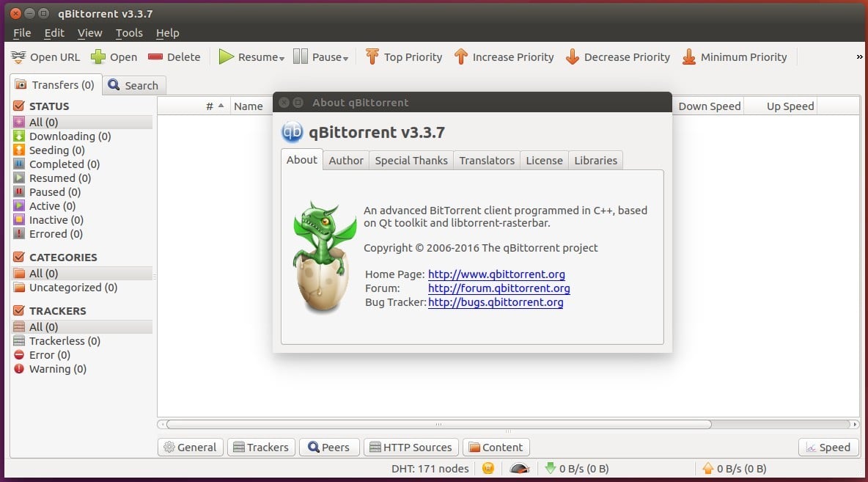Open the Edit menu
The height and width of the screenshot is (482, 868).
[x=54, y=33]
